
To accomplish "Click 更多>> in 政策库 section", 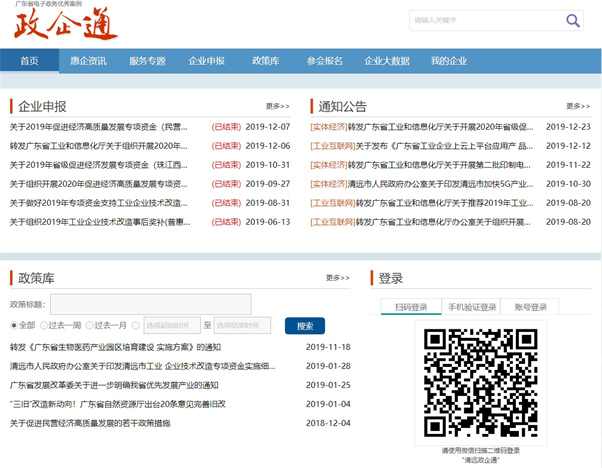I will [x=337, y=278].
